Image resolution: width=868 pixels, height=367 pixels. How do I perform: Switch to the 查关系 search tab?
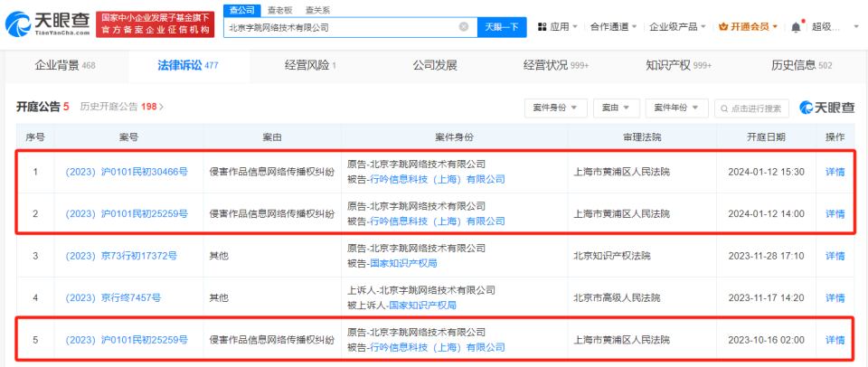tap(317, 10)
